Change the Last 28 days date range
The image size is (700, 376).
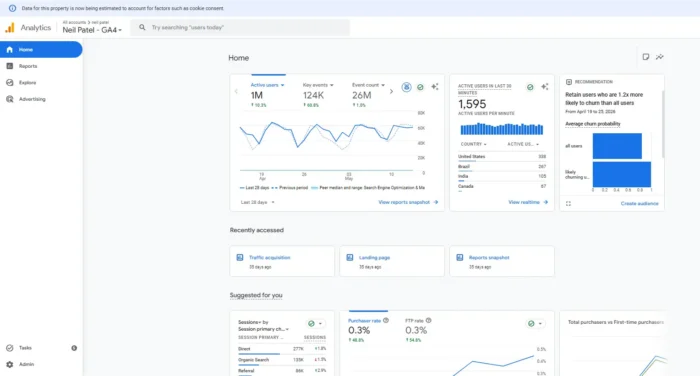point(258,202)
